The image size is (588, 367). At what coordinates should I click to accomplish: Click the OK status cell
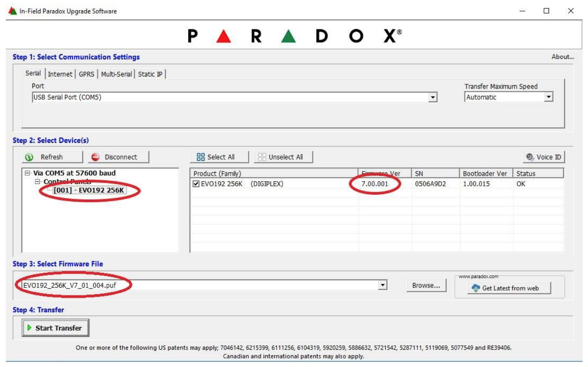pos(521,184)
